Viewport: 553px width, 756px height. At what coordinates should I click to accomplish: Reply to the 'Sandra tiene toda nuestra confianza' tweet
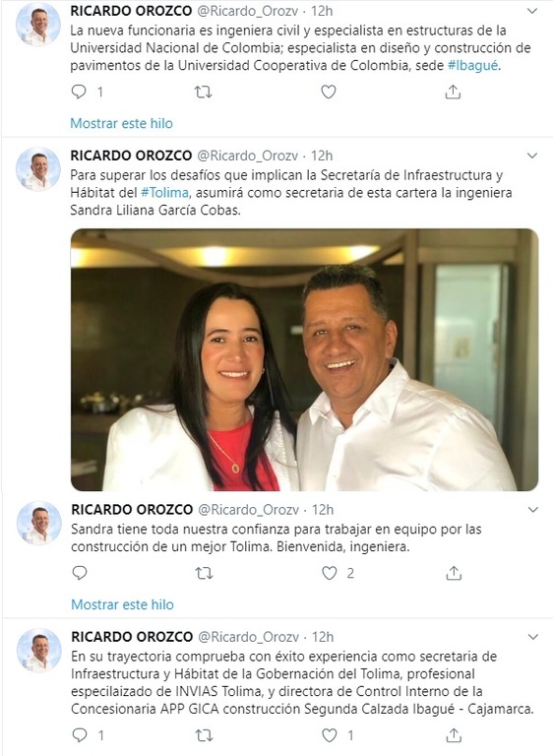(x=80, y=573)
